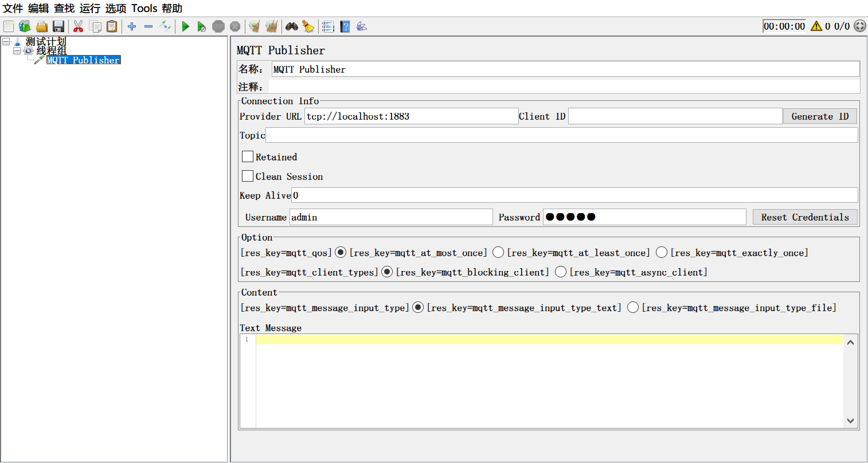Open the 运行 menu
The image size is (868, 463).
point(89,8)
